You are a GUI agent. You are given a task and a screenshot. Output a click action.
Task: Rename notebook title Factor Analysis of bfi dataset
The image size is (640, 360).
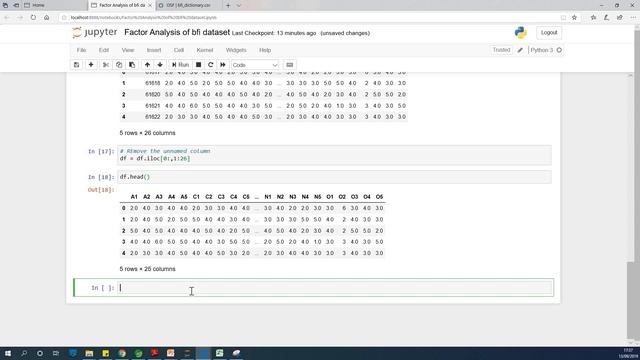(x=177, y=33)
